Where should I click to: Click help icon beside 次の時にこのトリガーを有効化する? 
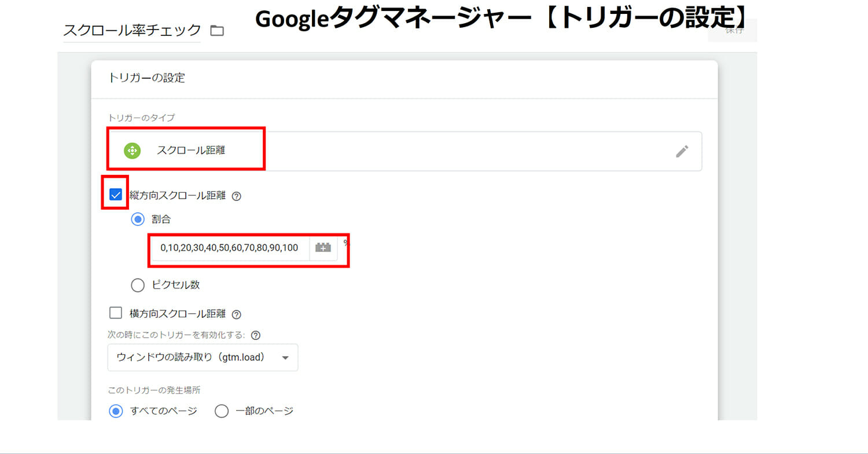256,335
